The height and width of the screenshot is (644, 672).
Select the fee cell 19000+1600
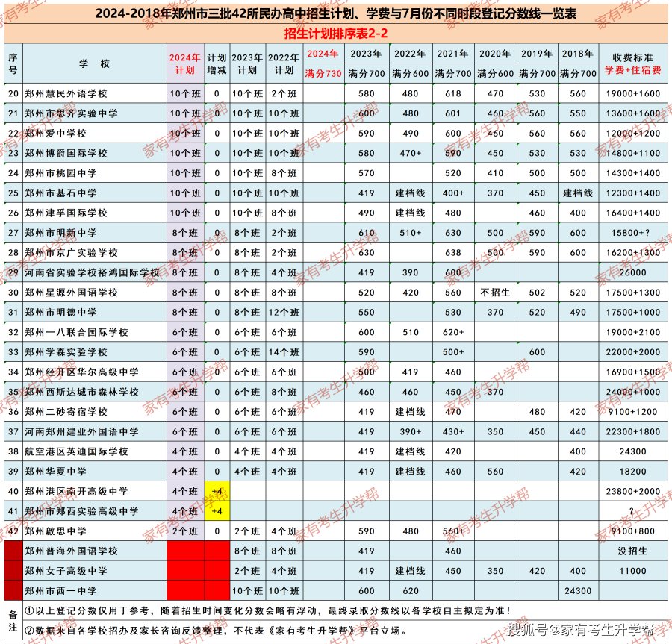[x=632, y=94]
